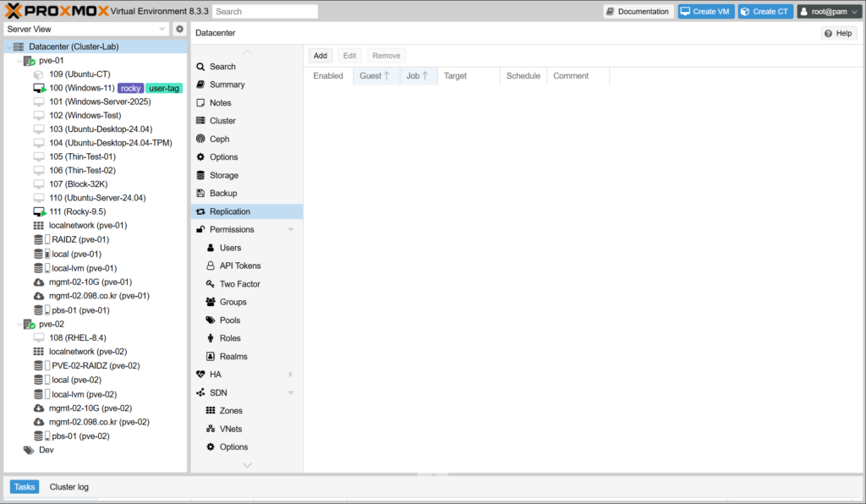Click the API Tokens icon
Viewport: 866px width, 504px height.
click(211, 266)
